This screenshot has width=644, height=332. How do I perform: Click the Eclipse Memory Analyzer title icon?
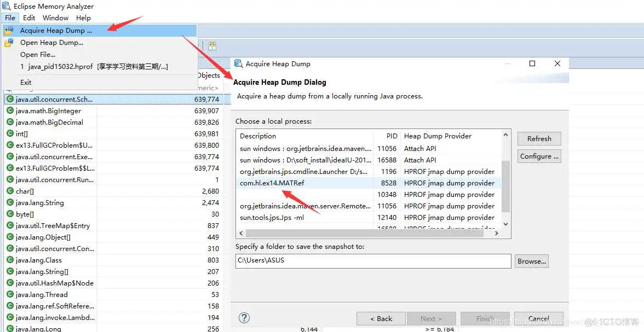[x=6, y=6]
